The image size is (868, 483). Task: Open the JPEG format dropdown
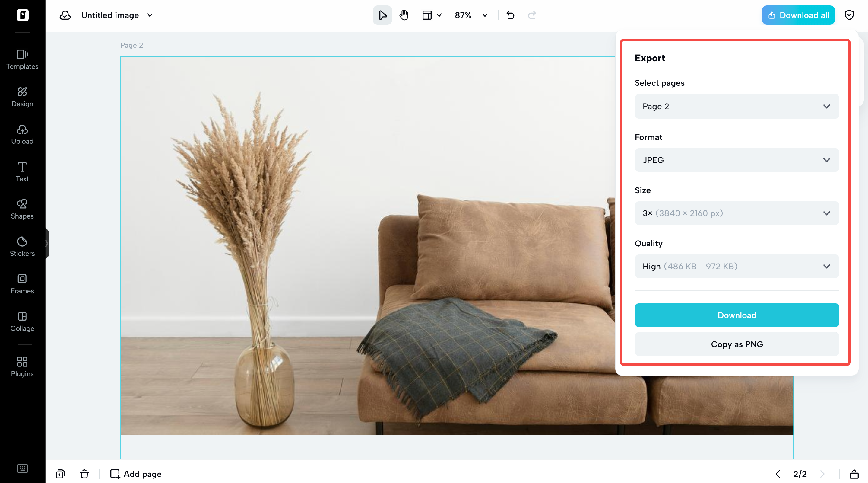737,160
